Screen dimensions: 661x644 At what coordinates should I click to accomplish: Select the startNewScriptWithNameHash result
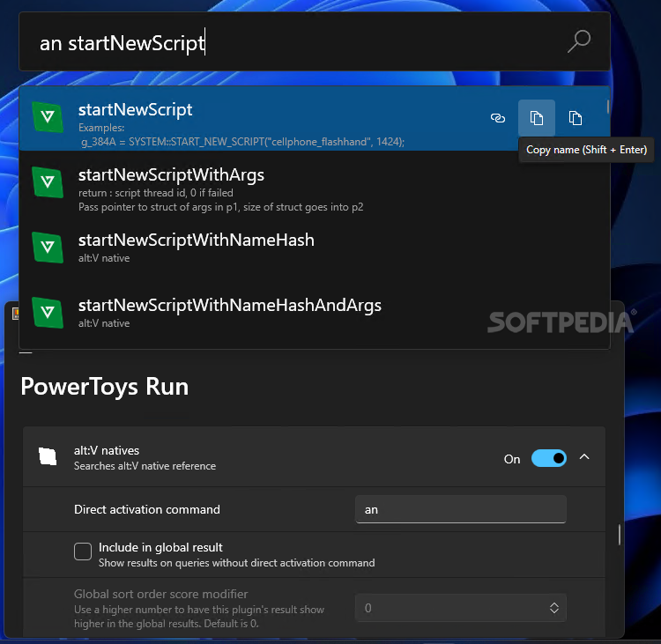coord(315,248)
